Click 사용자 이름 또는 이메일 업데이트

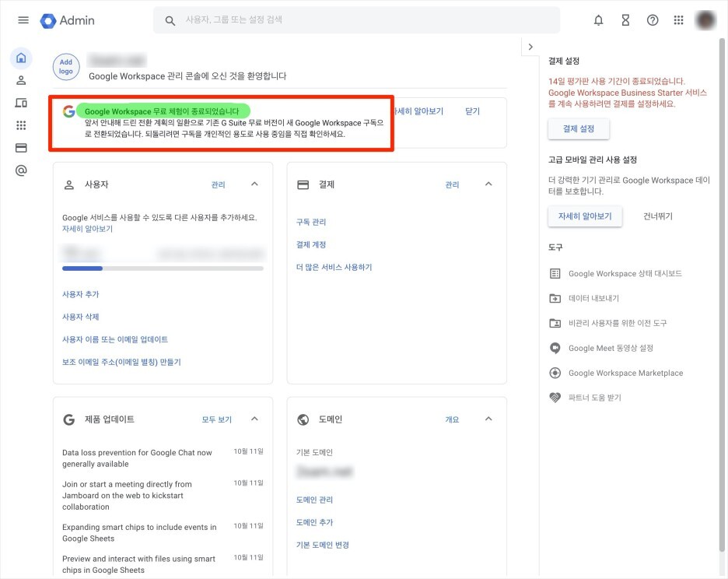115,339
